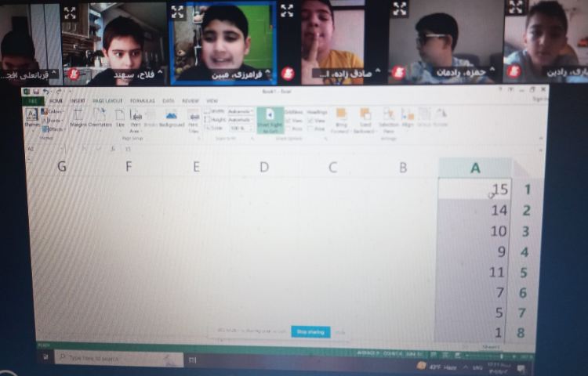
Task: Switch to the HOME tab
Action: pyautogui.click(x=56, y=101)
